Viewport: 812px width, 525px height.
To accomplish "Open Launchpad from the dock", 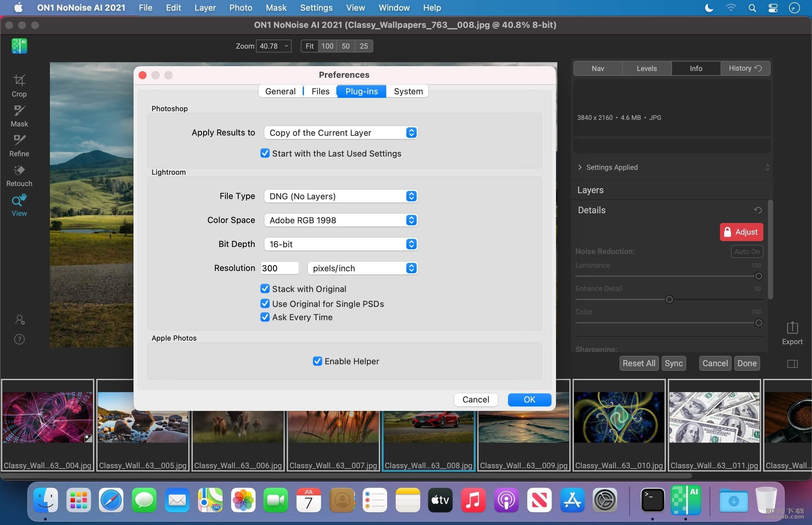I will tap(79, 500).
